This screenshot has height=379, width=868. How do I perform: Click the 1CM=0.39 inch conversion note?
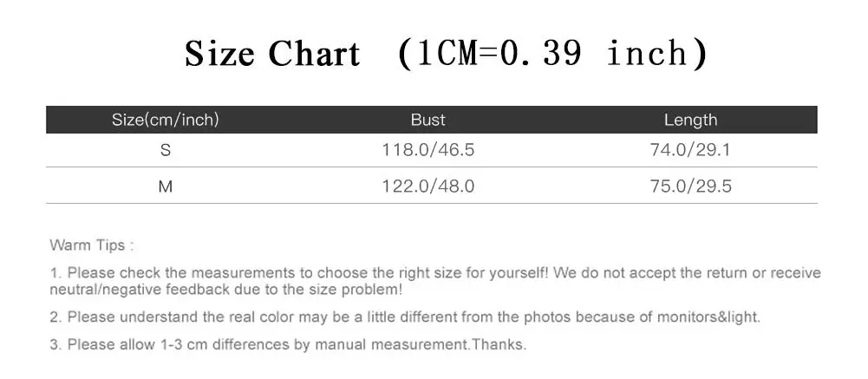(551, 54)
